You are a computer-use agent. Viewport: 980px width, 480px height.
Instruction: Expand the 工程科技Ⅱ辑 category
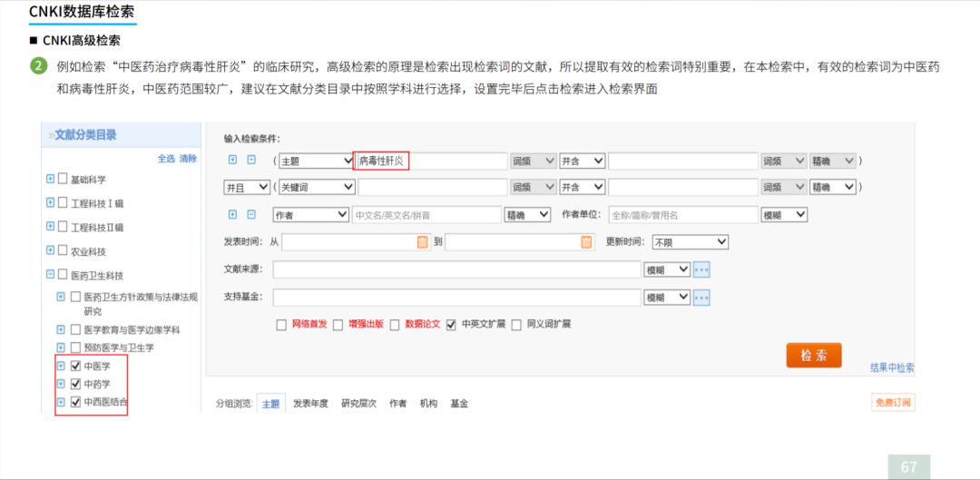[51, 226]
